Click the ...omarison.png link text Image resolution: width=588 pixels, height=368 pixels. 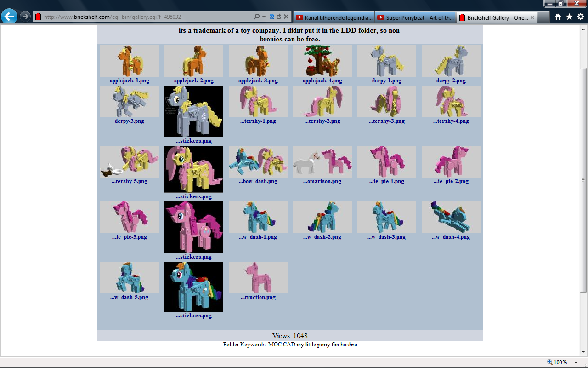(x=322, y=181)
